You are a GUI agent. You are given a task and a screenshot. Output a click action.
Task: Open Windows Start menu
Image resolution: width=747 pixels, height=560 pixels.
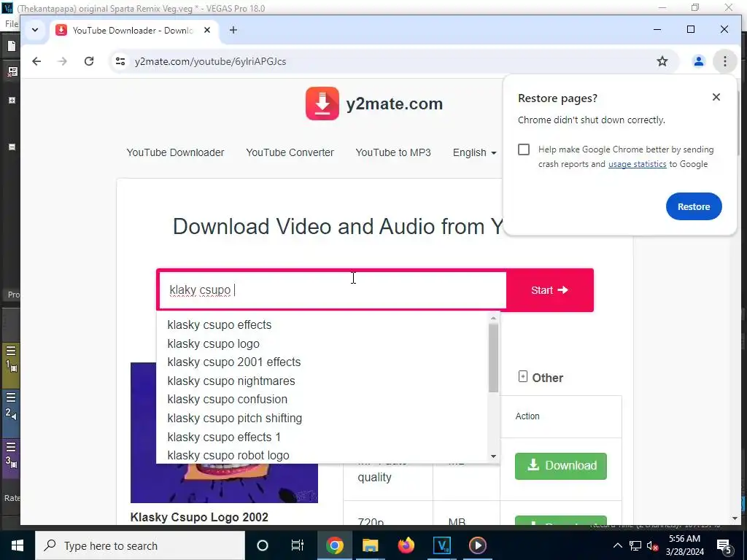point(18,545)
